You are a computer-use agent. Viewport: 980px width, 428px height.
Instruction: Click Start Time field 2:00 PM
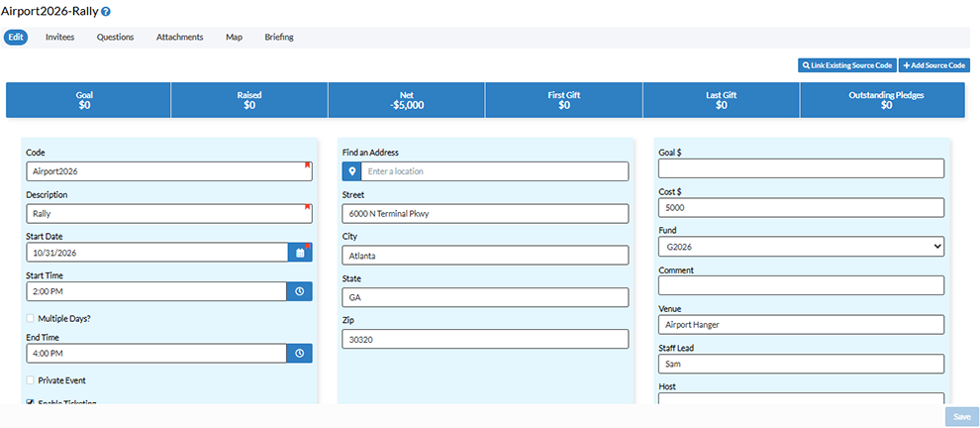click(x=156, y=291)
